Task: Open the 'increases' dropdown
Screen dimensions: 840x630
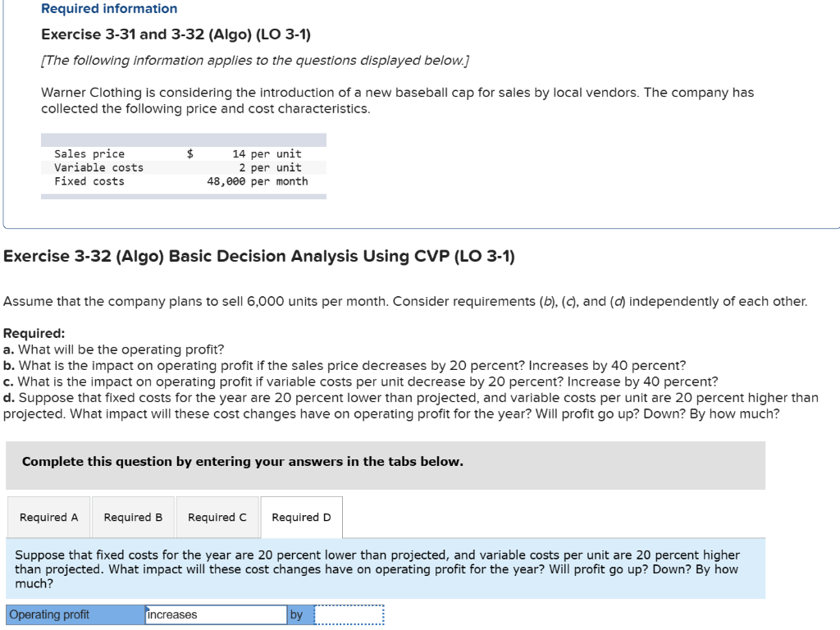Action: (x=215, y=614)
